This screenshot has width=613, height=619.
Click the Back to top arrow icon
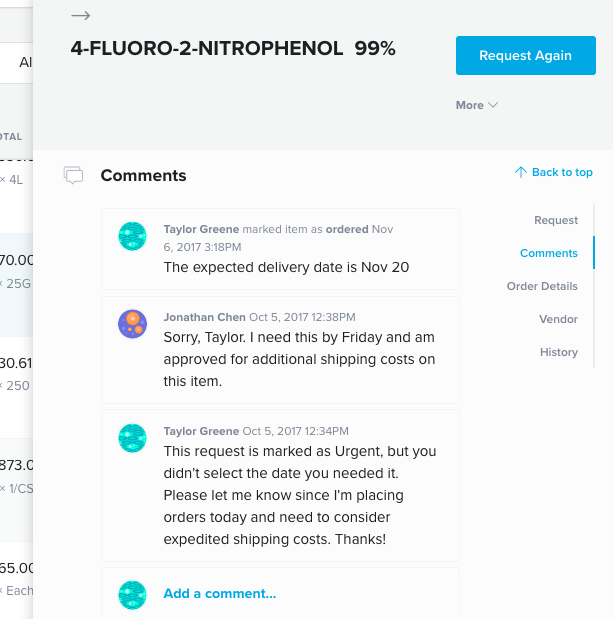click(521, 172)
